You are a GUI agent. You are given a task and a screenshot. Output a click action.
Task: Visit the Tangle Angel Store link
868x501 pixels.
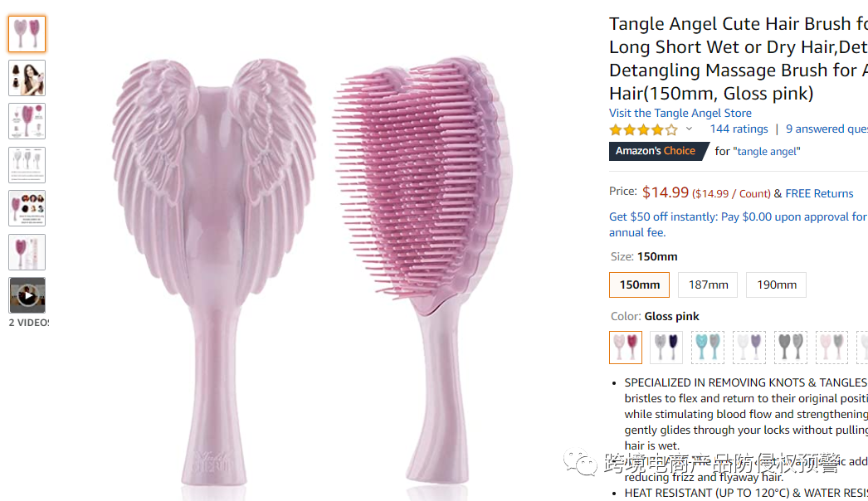[x=680, y=113]
